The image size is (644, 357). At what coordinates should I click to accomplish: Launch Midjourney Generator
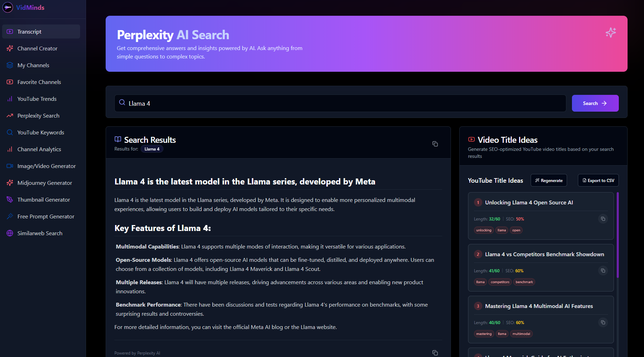41,183
